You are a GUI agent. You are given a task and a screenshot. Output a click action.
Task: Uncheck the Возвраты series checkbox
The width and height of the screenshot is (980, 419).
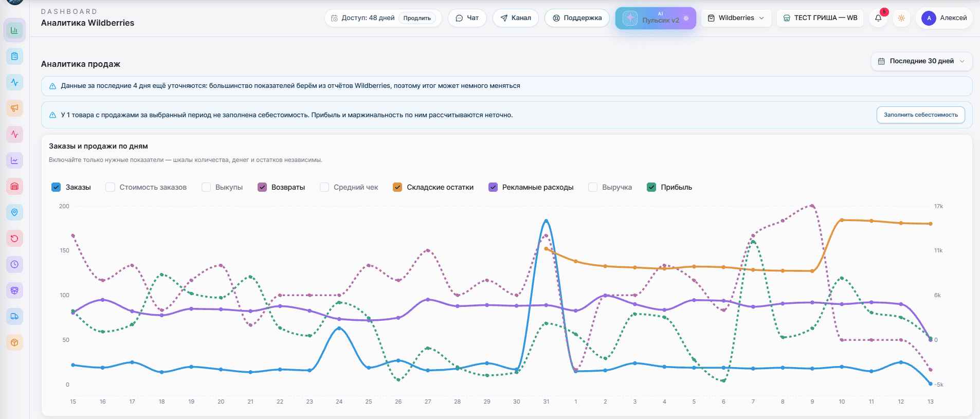click(262, 187)
